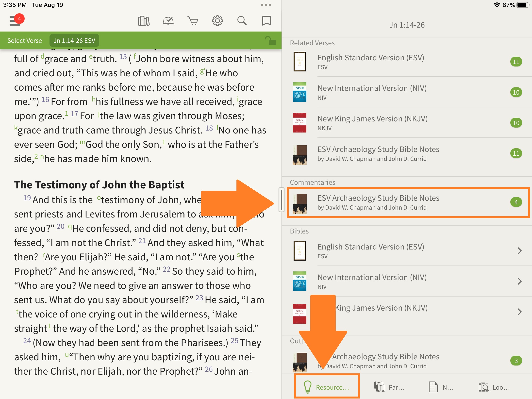Tap cross-reference letter d before 'grace'
Viewport: 532px width, 399px height.
(42, 56)
